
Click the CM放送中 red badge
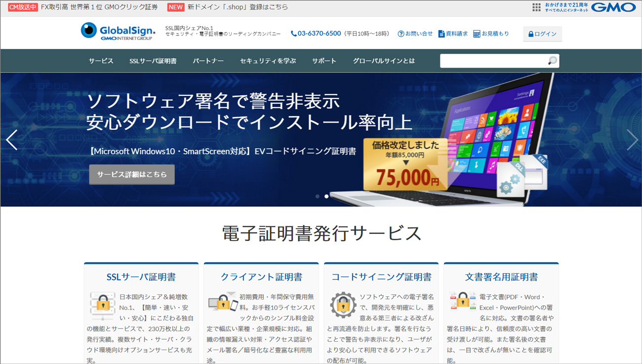click(23, 7)
